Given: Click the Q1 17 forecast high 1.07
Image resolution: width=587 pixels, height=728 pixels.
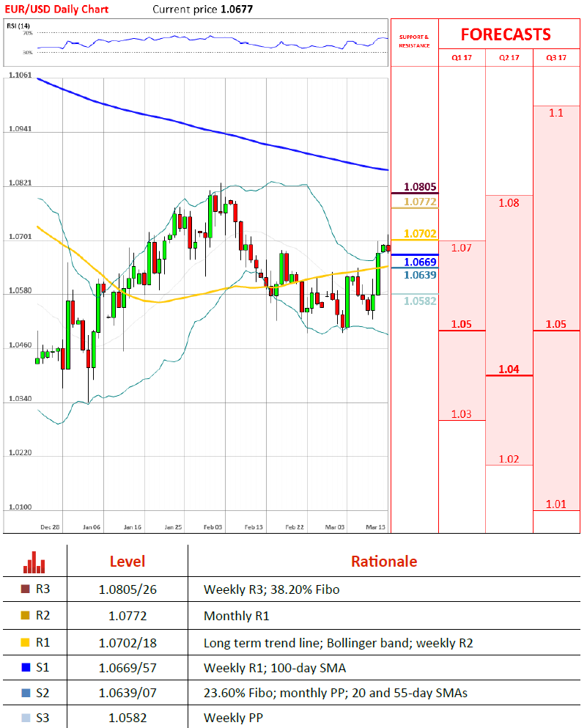Looking at the screenshot, I should tap(461, 248).
